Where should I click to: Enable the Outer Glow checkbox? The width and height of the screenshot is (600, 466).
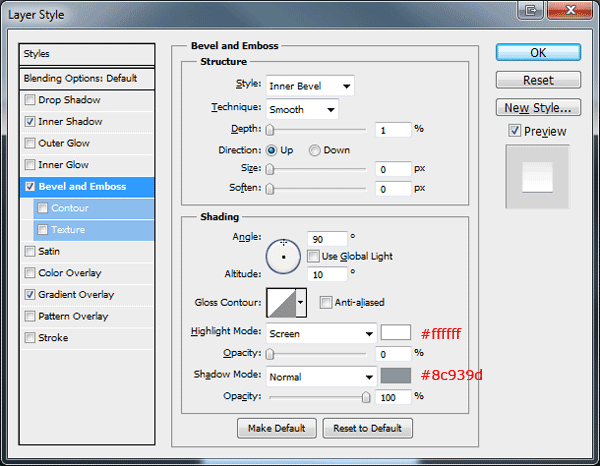30,143
